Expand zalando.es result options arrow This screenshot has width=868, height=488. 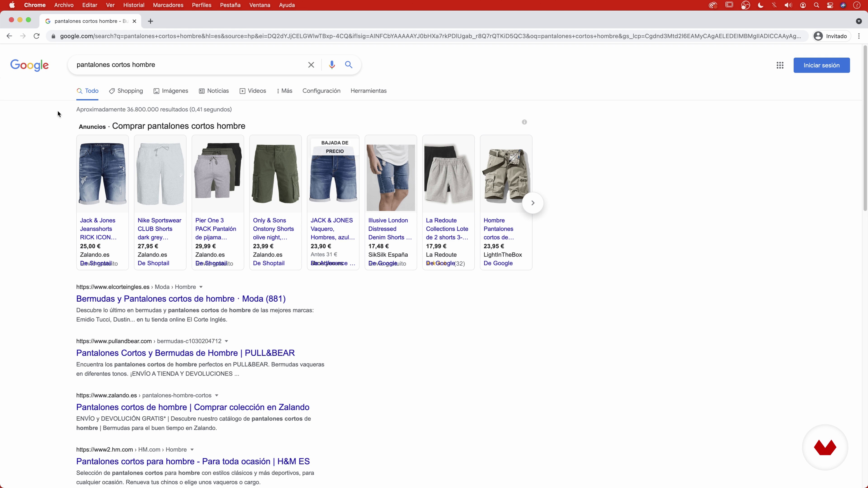coord(217,395)
